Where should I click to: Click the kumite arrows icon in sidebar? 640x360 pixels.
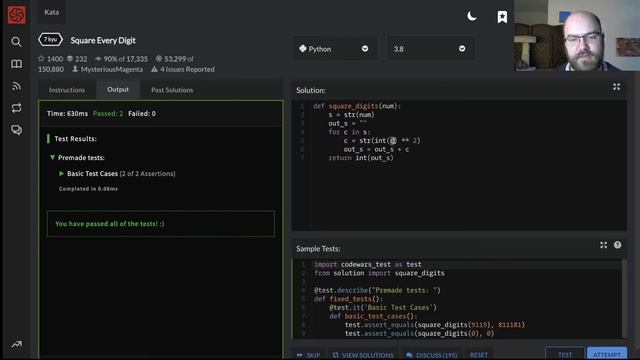pyautogui.click(x=16, y=108)
